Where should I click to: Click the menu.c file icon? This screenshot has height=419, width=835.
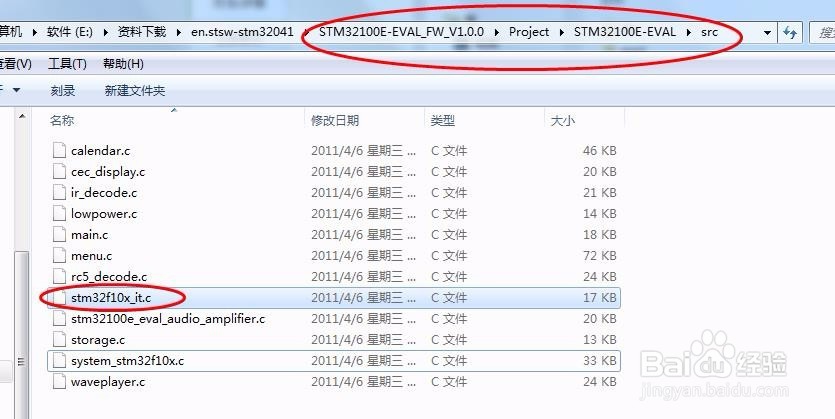coord(59,256)
